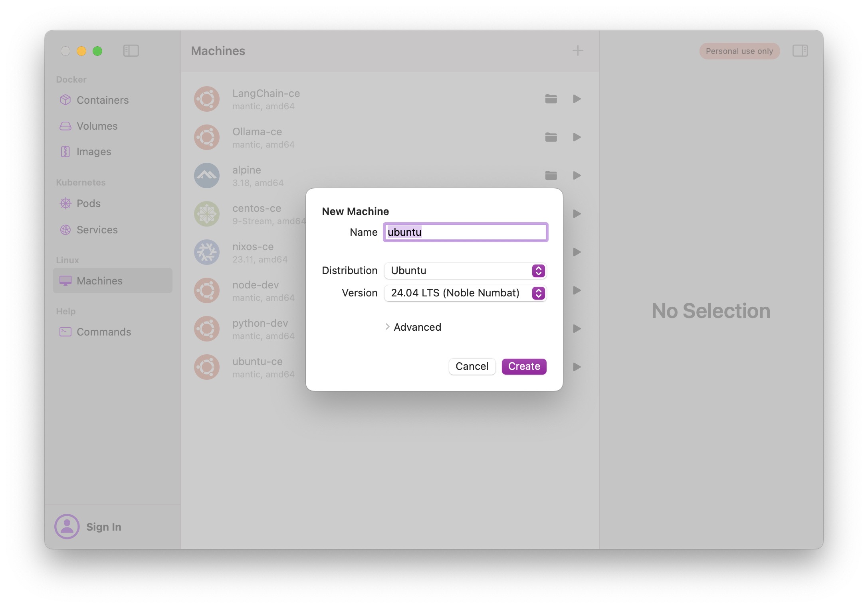The width and height of the screenshot is (868, 608).
Task: Select the nixos-ce machine name
Action: [253, 247]
